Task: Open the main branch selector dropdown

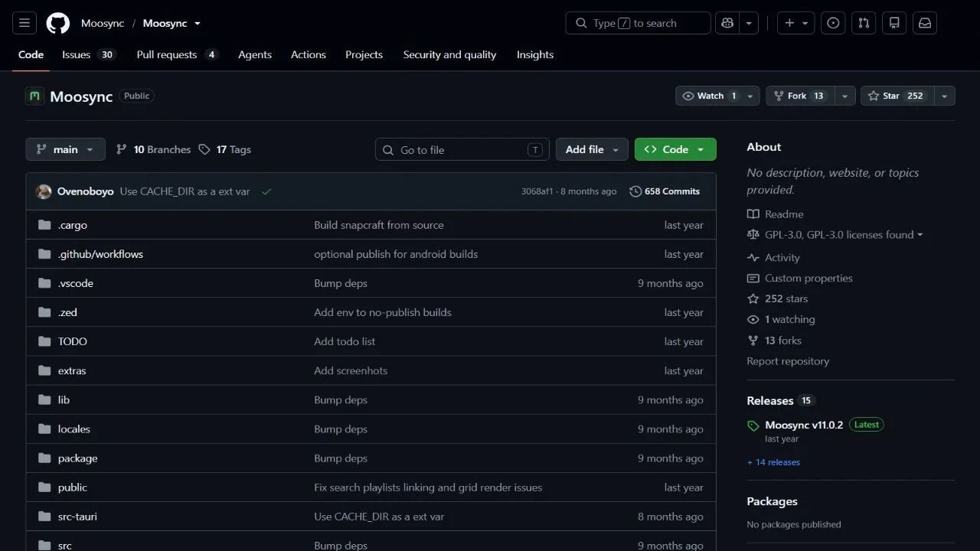Action: (65, 149)
